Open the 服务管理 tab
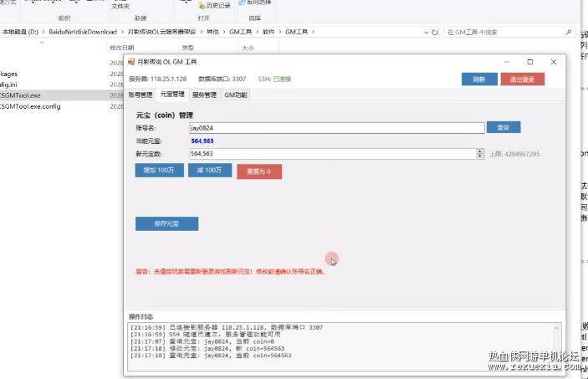 [x=204, y=95]
